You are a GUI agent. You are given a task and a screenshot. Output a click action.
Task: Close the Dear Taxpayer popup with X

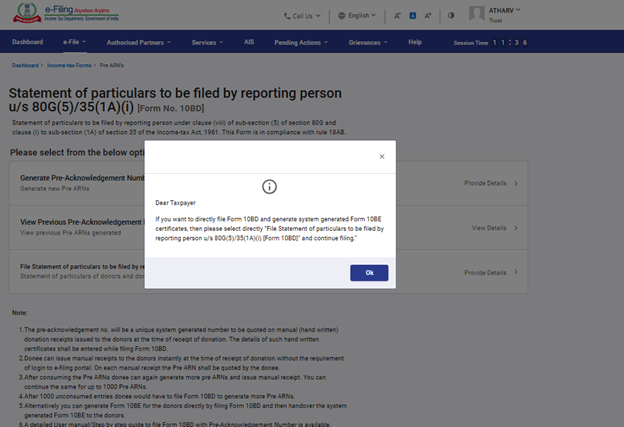381,157
